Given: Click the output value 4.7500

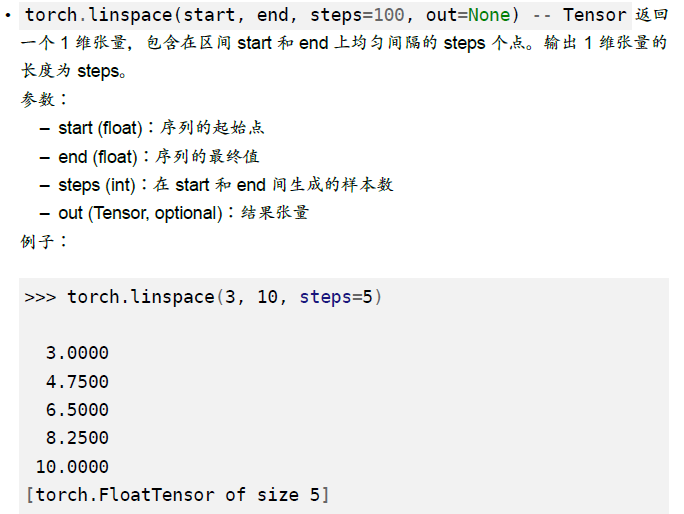Looking at the screenshot, I should (x=77, y=382).
